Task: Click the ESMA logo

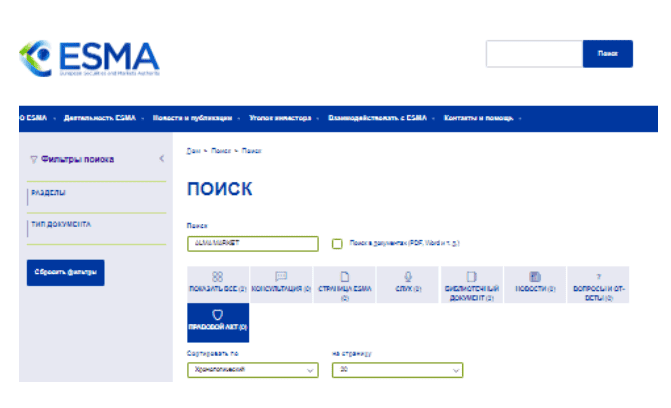Action: pos(89,59)
